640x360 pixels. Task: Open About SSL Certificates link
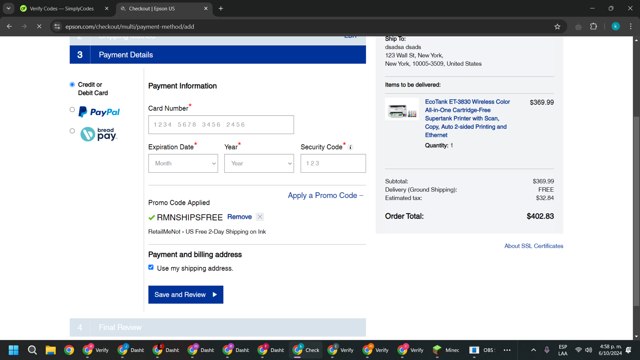[533, 246]
